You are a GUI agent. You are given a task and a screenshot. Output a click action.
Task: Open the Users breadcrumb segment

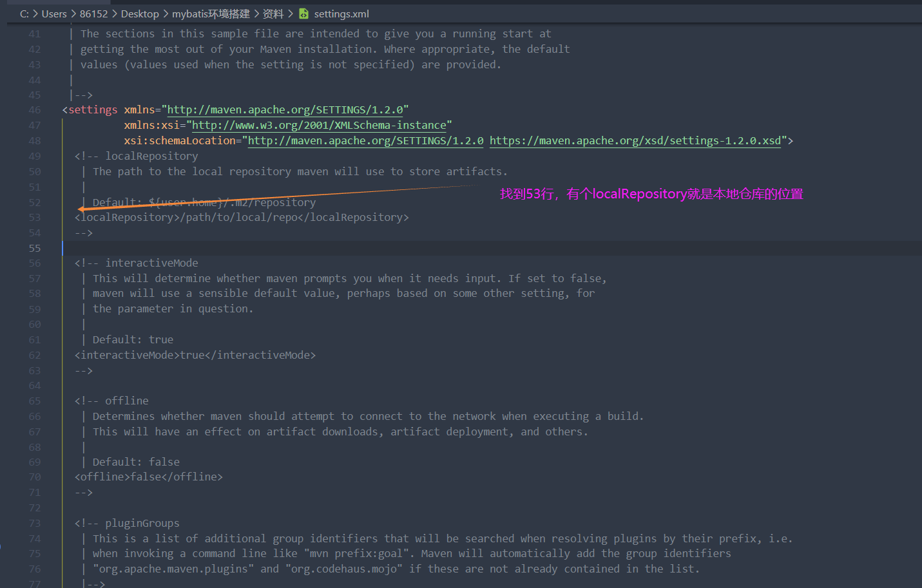click(x=54, y=14)
